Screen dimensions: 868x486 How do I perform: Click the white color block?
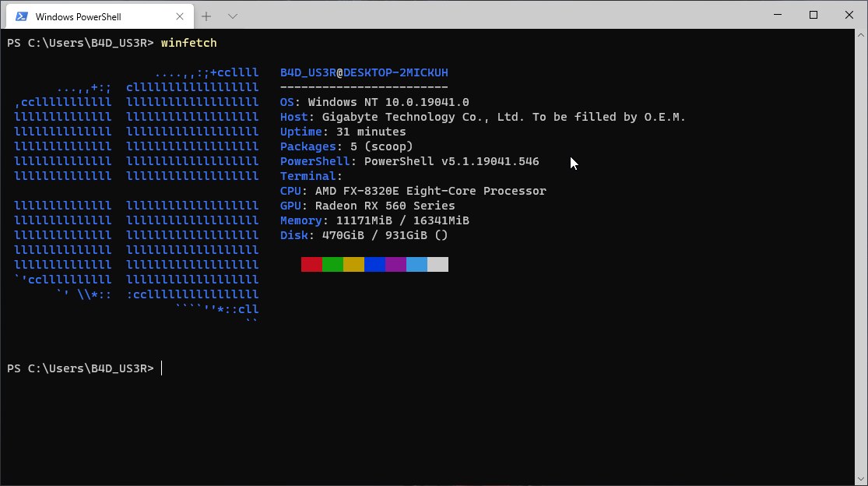click(x=438, y=265)
